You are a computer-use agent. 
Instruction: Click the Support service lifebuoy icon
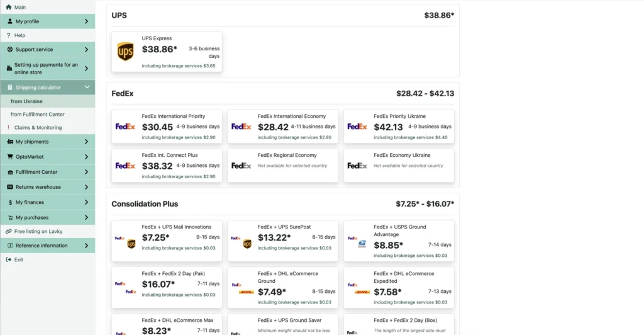click(10, 49)
